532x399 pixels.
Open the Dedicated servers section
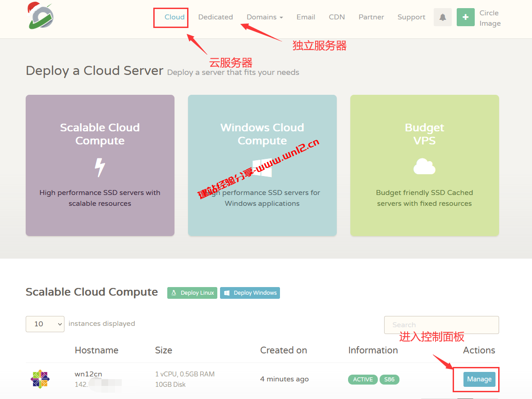[215, 17]
